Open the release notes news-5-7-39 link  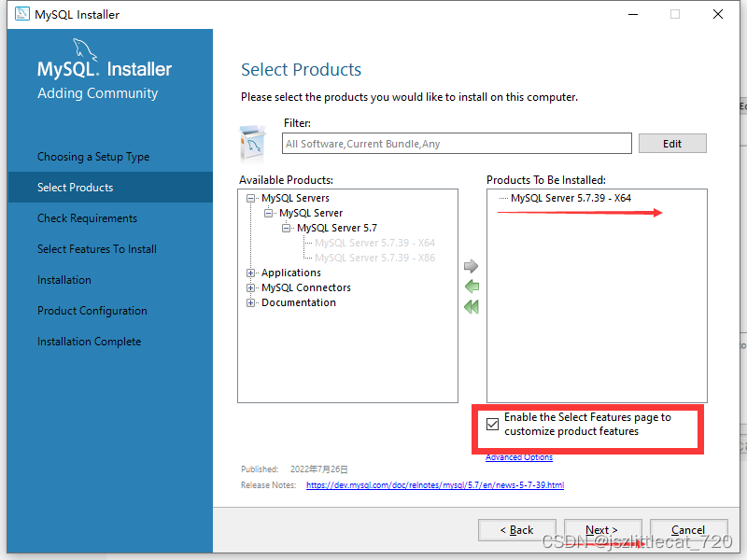tap(435, 484)
